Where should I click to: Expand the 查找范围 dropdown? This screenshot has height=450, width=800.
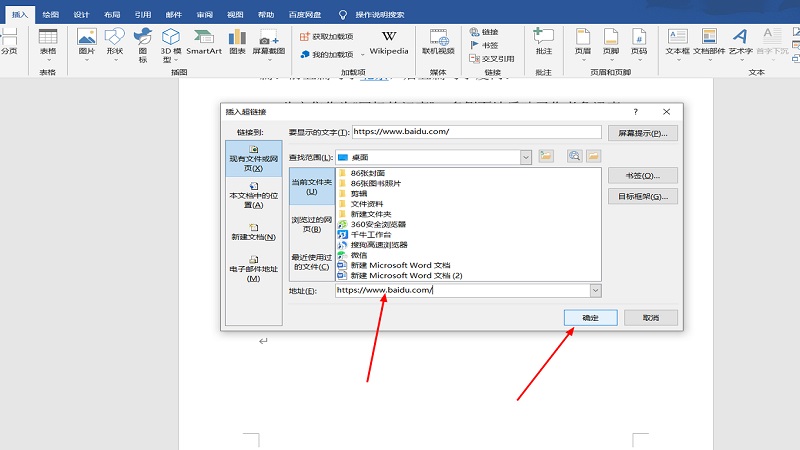point(525,157)
